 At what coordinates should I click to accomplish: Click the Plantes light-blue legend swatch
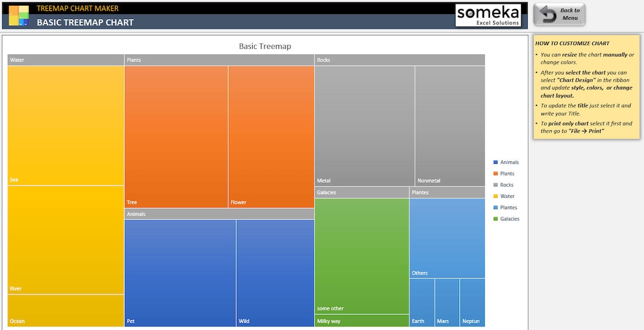(x=496, y=208)
